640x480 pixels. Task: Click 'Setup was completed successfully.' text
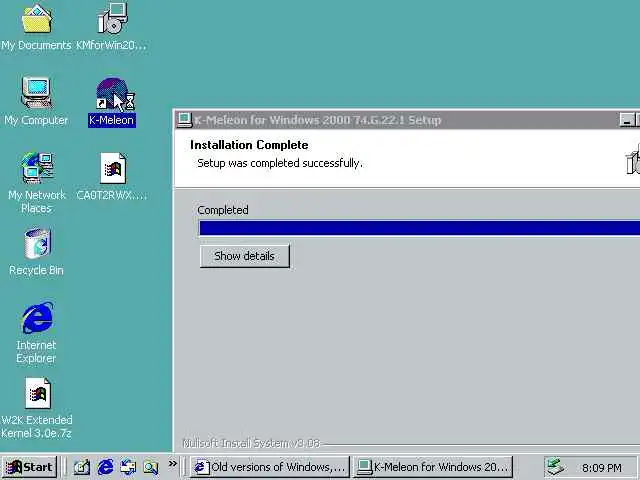coord(280,163)
